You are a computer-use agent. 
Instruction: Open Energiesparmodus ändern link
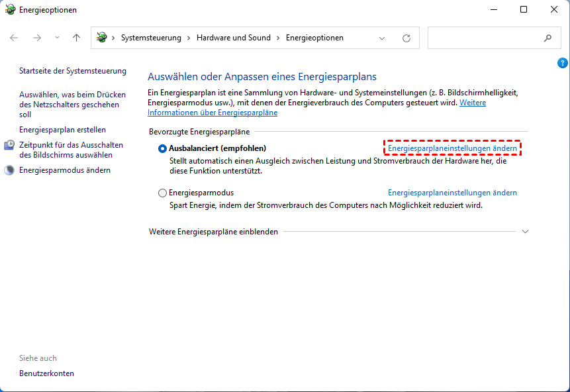[65, 170]
